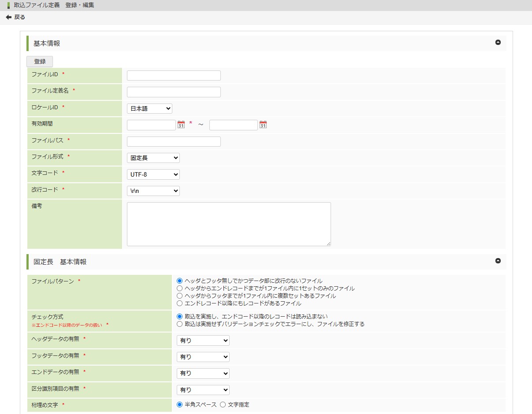Expand the ヘッダデータの有無 dropdown

(203, 341)
